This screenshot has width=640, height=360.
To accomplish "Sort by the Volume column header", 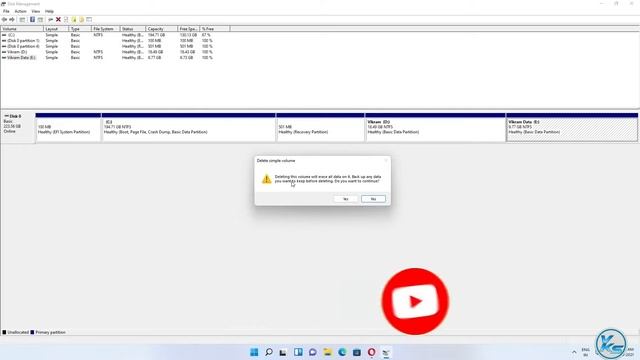I will [22, 29].
